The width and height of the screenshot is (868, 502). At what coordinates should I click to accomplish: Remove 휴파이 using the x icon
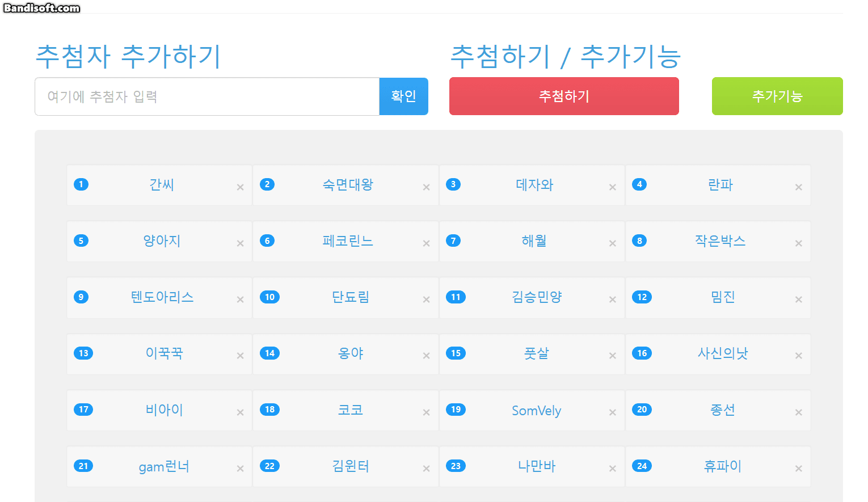click(798, 469)
